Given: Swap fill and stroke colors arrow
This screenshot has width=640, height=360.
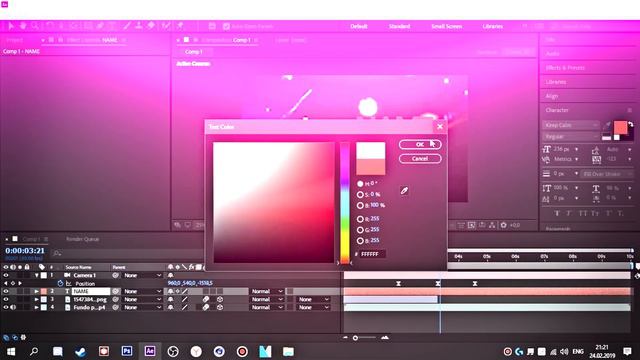Looking at the screenshot, I should 631,124.
